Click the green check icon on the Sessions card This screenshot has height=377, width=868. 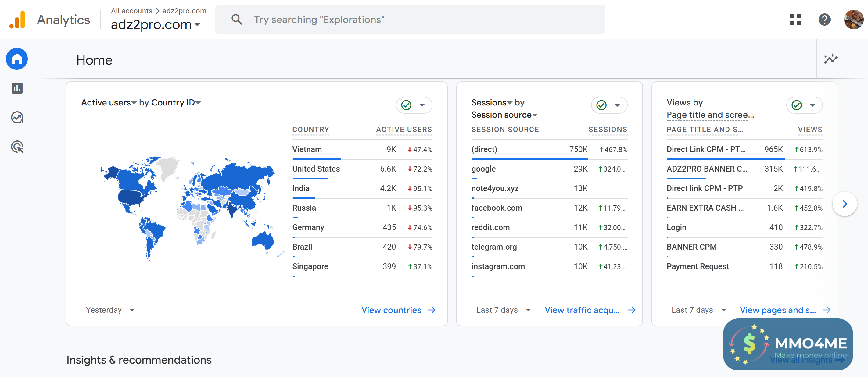(x=601, y=105)
